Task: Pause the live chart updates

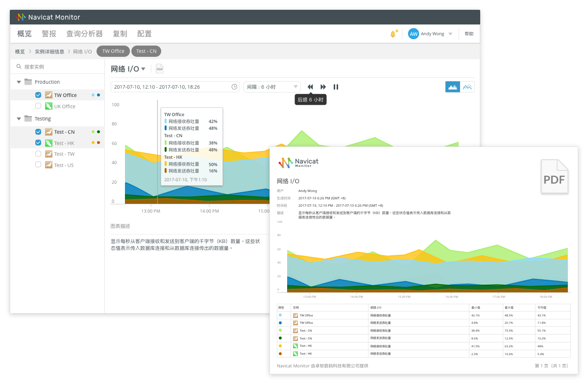Action: point(336,87)
